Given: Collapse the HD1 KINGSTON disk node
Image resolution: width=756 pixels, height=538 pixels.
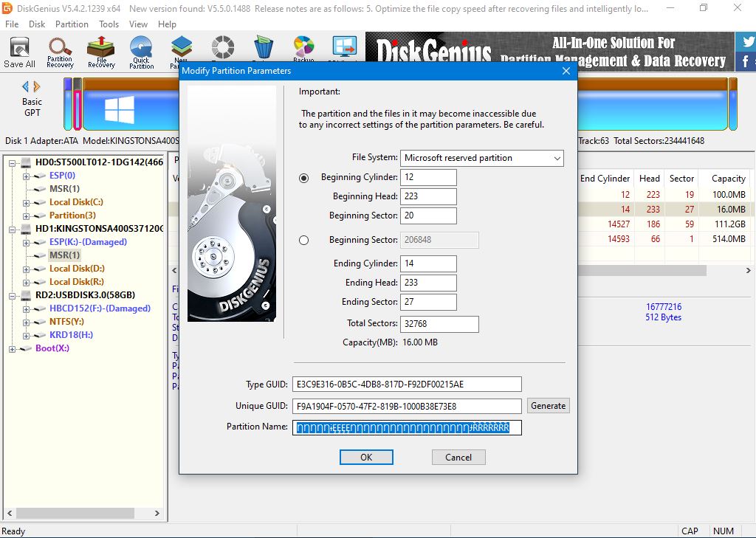Looking at the screenshot, I should coord(13,229).
